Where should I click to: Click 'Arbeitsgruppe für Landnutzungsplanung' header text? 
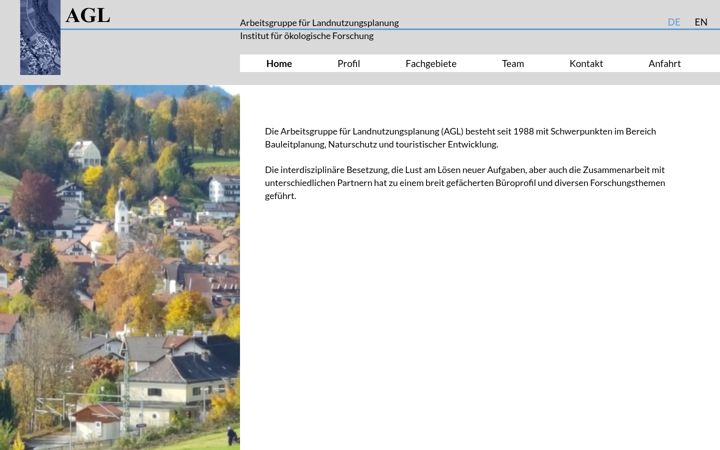[319, 22]
